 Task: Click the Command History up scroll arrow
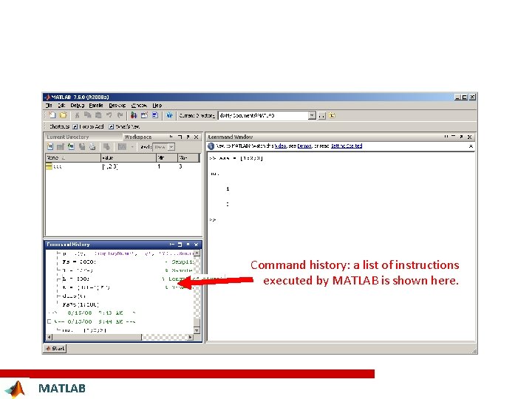197,253
